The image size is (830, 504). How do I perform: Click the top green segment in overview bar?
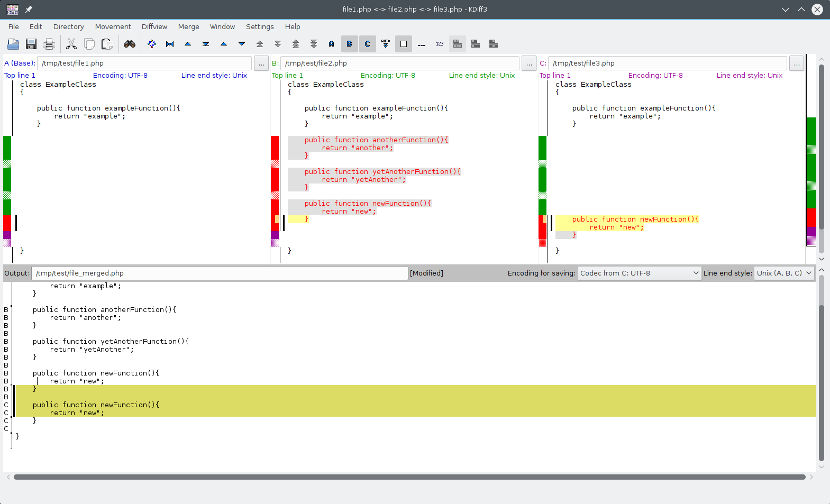[811, 131]
